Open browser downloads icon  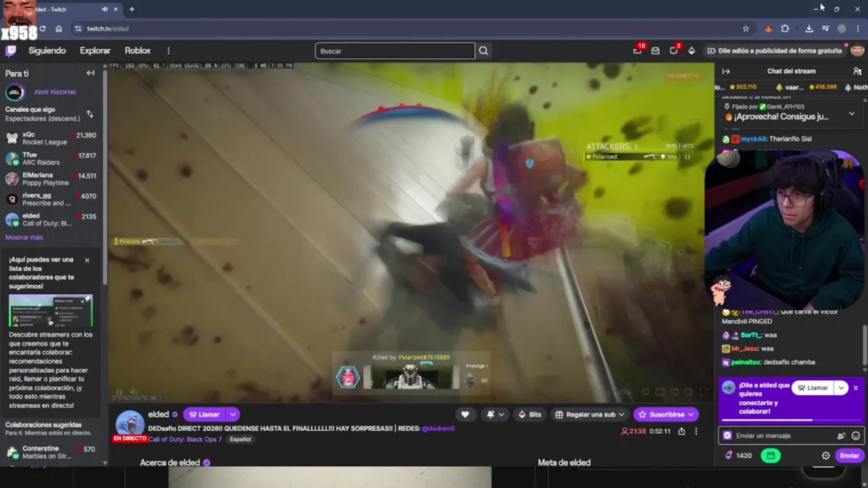pos(809,28)
